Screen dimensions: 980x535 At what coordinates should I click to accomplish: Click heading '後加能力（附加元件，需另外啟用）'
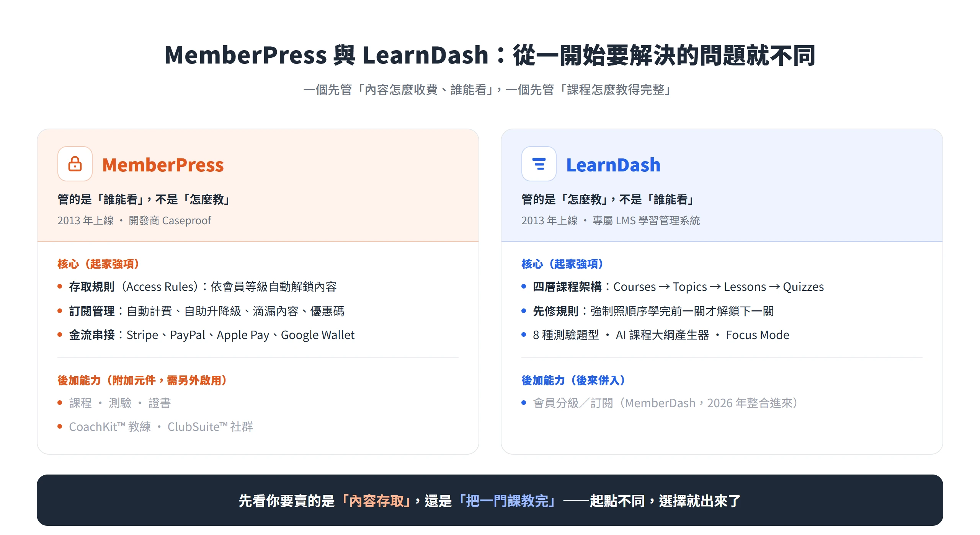pyautogui.click(x=143, y=380)
